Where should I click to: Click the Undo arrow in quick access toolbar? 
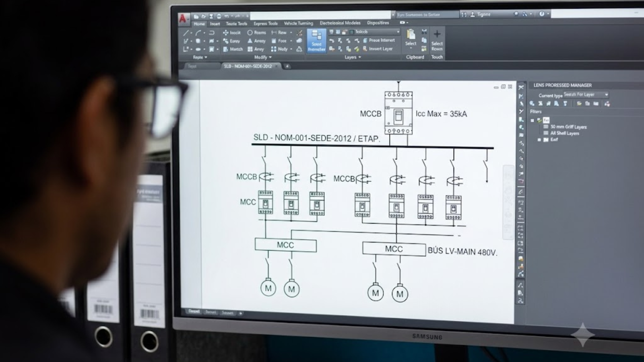(x=227, y=16)
